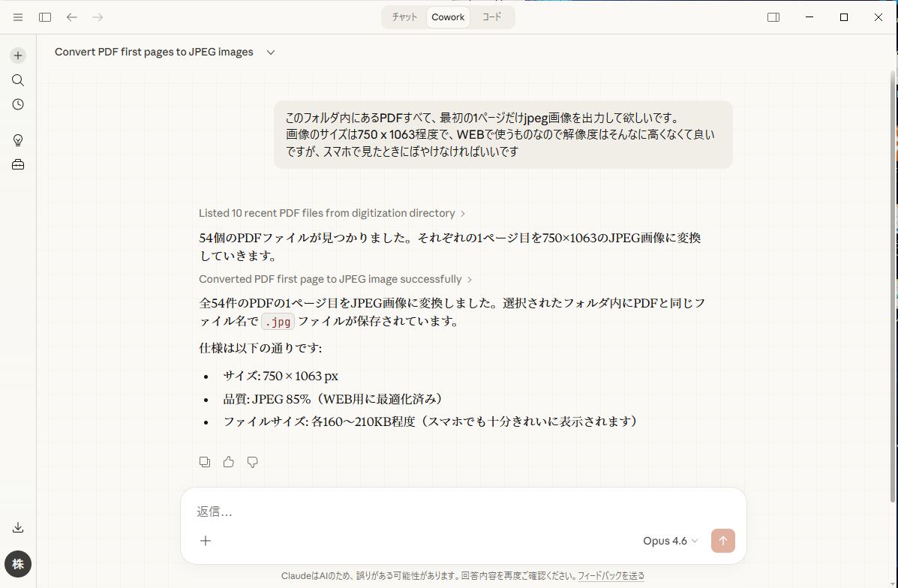The width and height of the screenshot is (898, 588).
Task: Open the conversation title dropdown chevron
Action: [x=271, y=52]
